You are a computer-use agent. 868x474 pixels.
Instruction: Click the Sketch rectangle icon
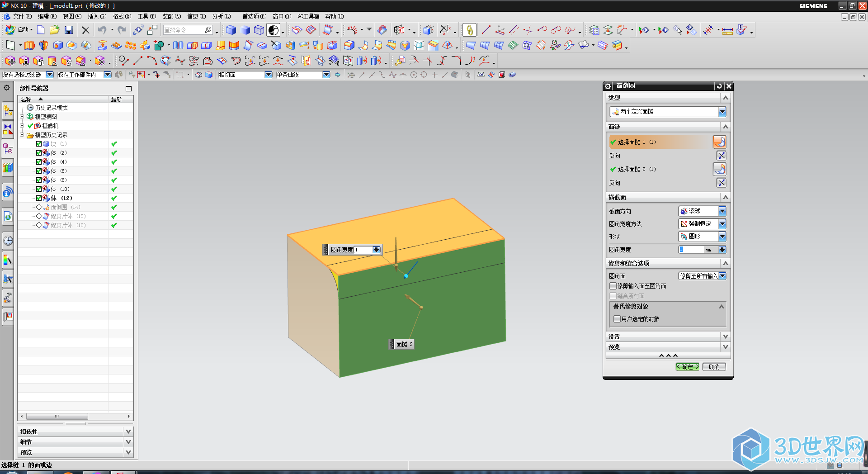coord(10,45)
